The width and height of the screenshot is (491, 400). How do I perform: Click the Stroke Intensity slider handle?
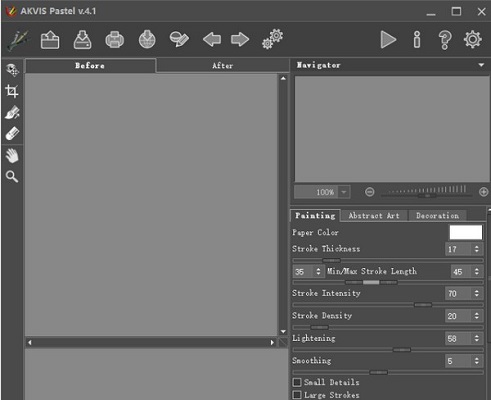click(423, 305)
